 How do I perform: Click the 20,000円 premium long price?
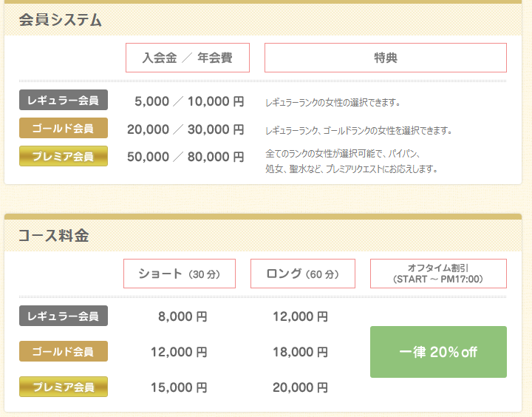(300, 387)
